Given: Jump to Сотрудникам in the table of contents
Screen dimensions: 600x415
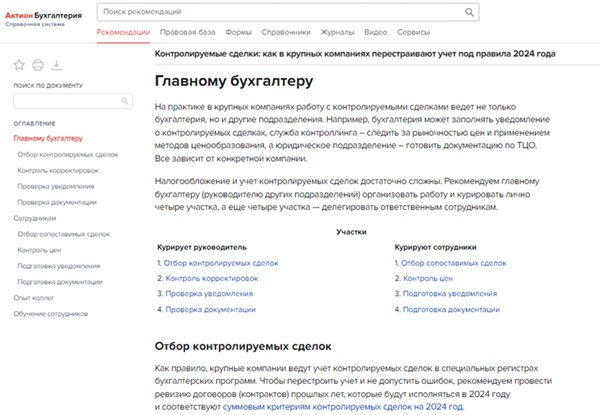Looking at the screenshot, I should coord(35,217).
